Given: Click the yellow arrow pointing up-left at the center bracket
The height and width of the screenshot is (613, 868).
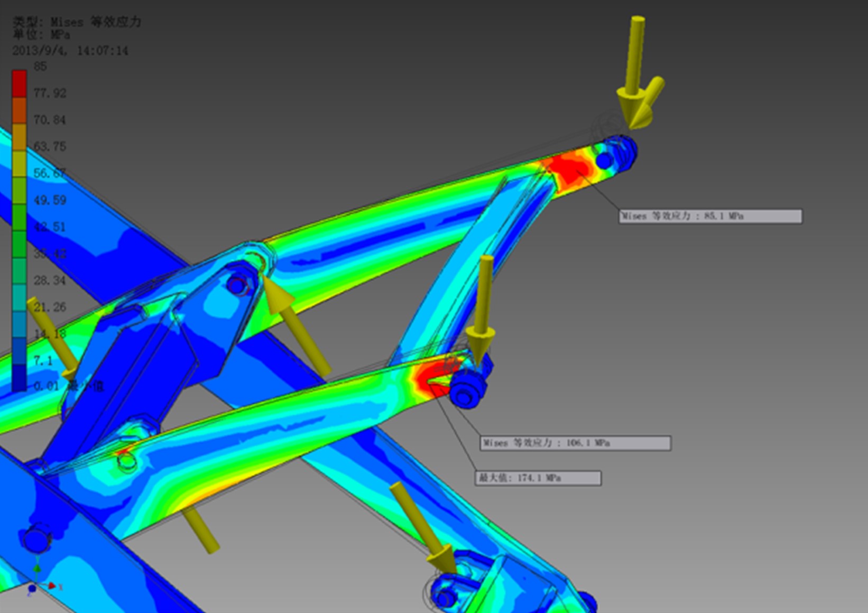Looking at the screenshot, I should [296, 322].
